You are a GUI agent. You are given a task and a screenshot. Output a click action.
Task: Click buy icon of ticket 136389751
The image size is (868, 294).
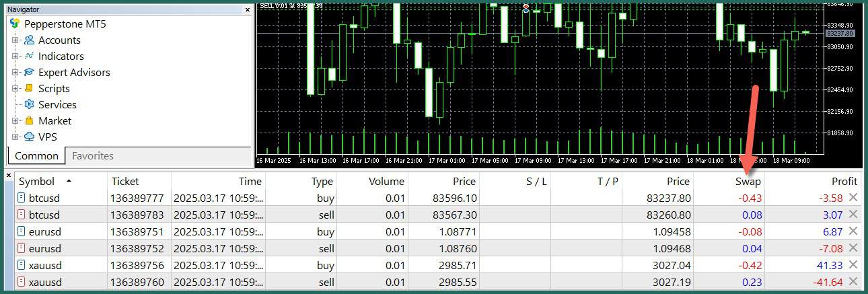[21, 232]
